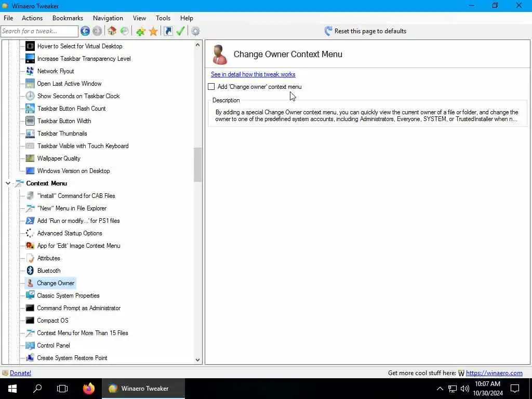Open the Navigation menu
The image size is (532, 399).
pos(108,18)
